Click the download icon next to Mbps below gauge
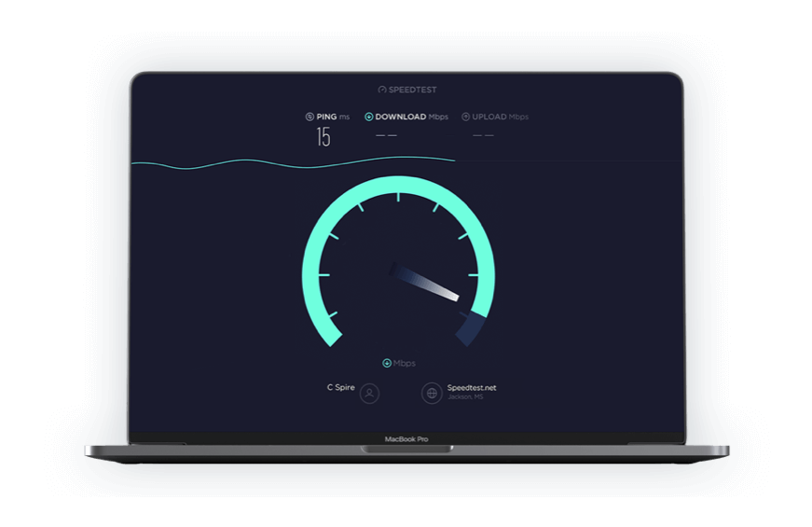 (386, 363)
